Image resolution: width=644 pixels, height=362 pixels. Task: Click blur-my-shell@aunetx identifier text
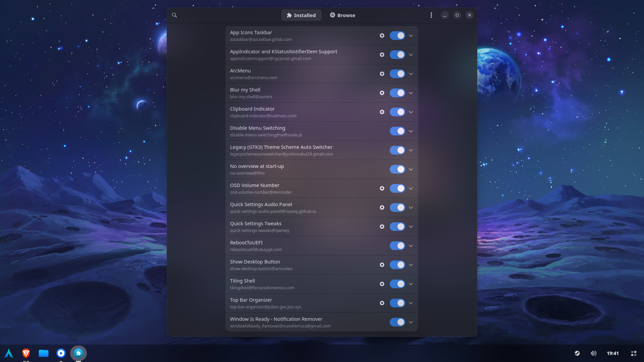click(x=251, y=97)
